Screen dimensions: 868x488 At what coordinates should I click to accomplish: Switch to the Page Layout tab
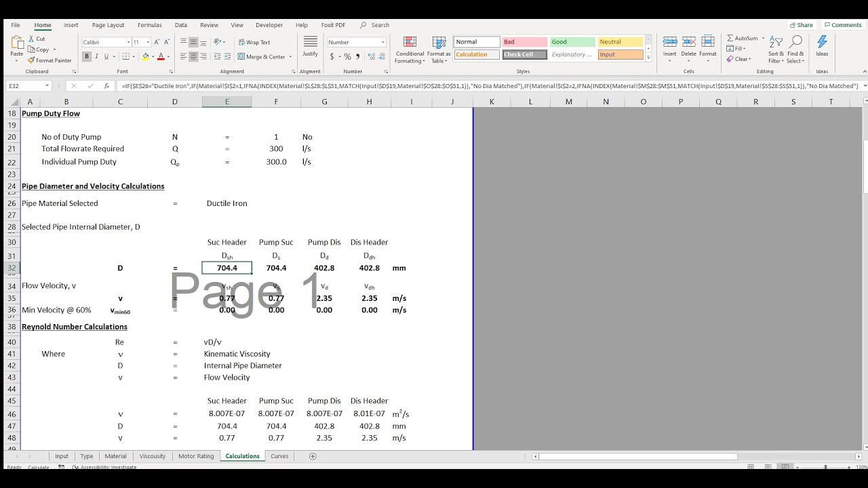point(108,25)
